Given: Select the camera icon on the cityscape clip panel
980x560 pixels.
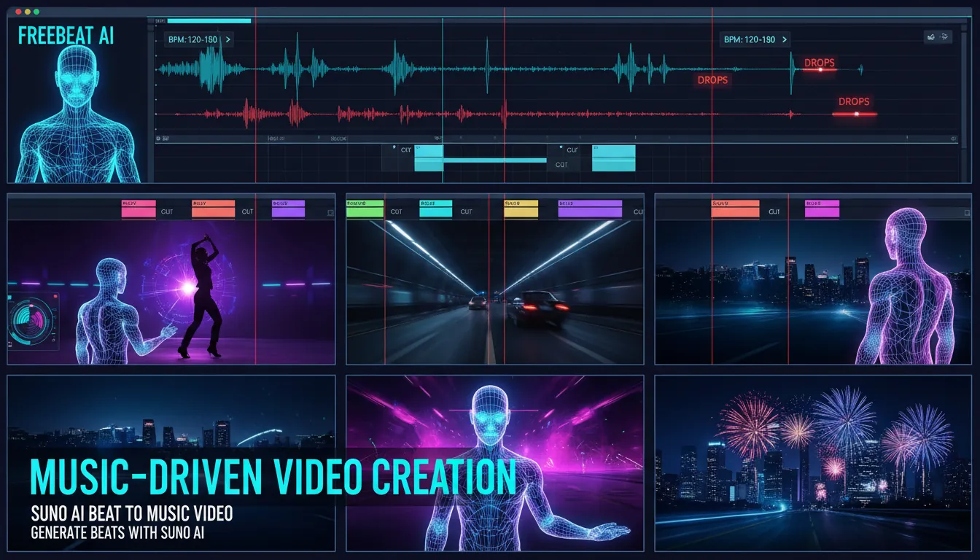Looking at the screenshot, I should pos(967,213).
